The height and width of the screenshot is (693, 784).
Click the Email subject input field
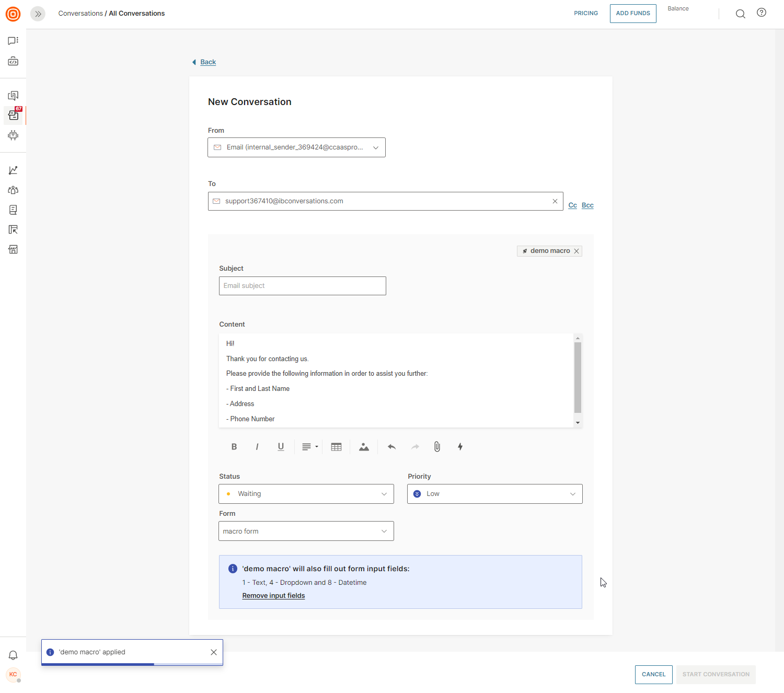point(302,286)
